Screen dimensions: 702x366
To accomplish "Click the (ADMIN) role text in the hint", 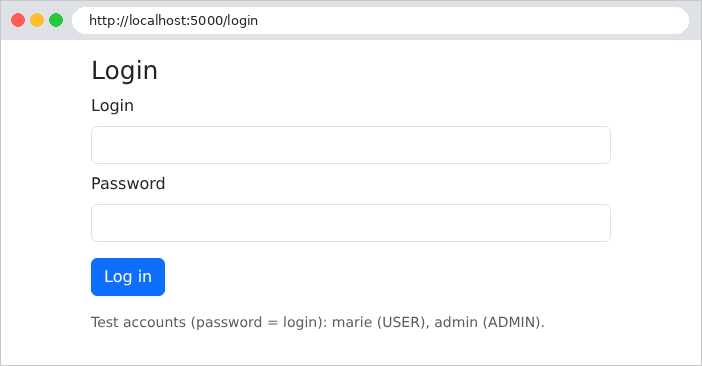I will [513, 322].
